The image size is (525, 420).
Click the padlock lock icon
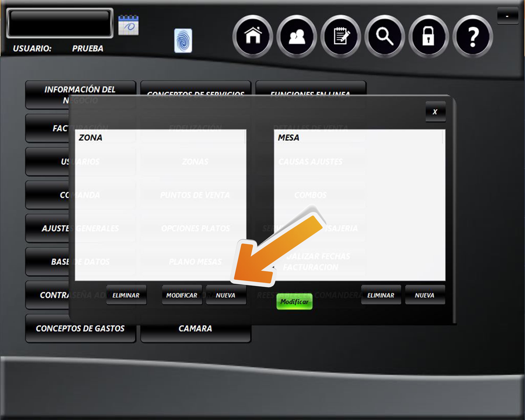pos(428,37)
